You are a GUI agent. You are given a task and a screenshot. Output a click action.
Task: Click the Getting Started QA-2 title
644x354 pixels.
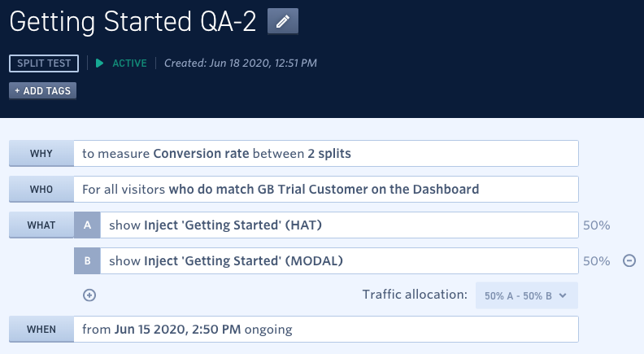133,22
